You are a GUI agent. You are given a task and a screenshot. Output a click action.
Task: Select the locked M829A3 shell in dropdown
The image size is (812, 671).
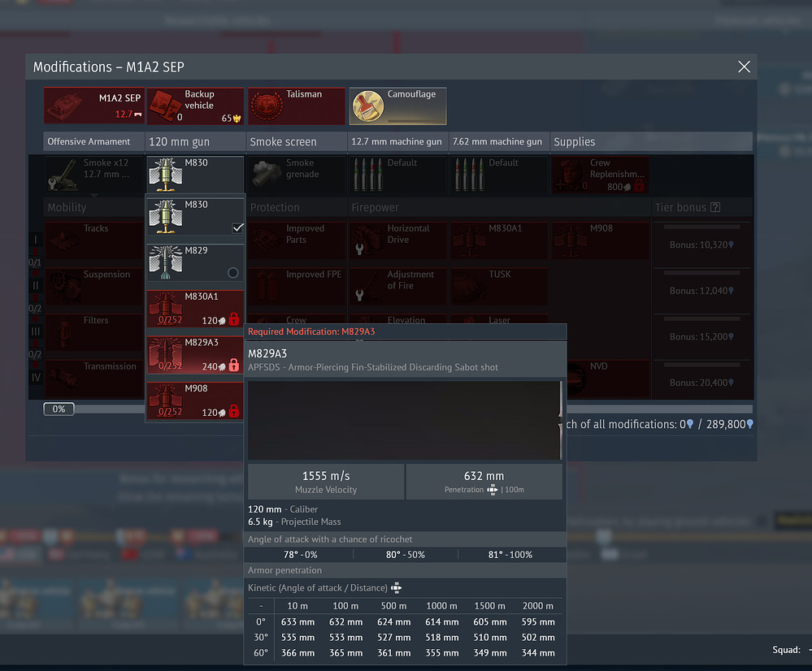pyautogui.click(x=195, y=355)
